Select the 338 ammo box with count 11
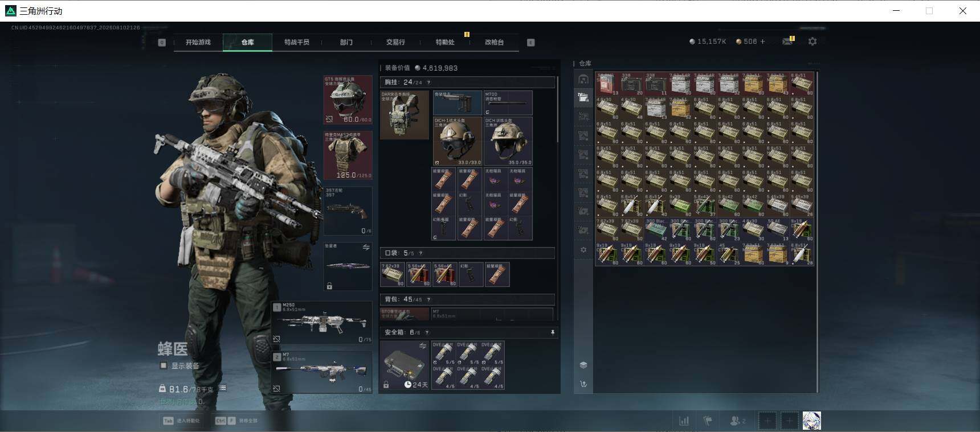980x432 pixels. pos(656,83)
